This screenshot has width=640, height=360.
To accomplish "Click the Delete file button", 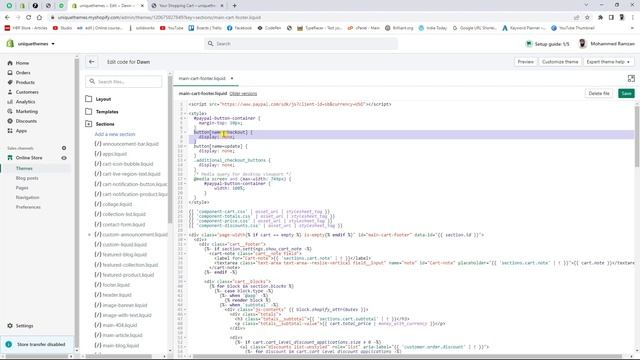I will (599, 93).
